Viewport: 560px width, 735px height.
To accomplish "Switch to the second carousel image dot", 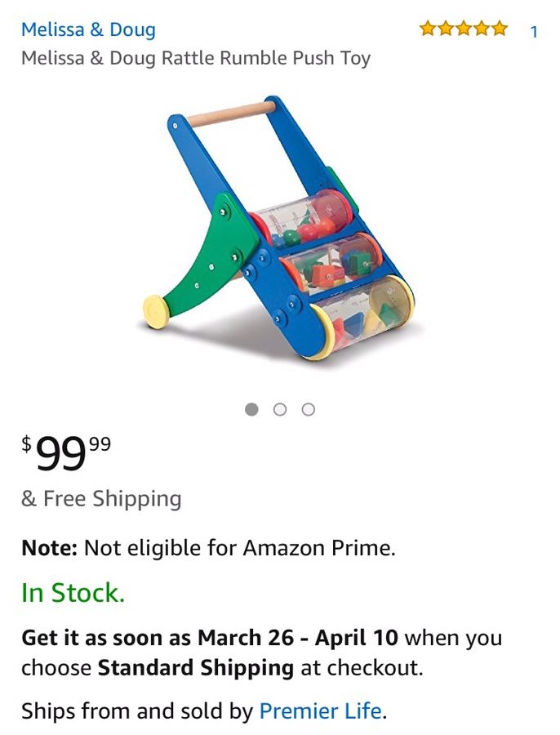I will [280, 409].
